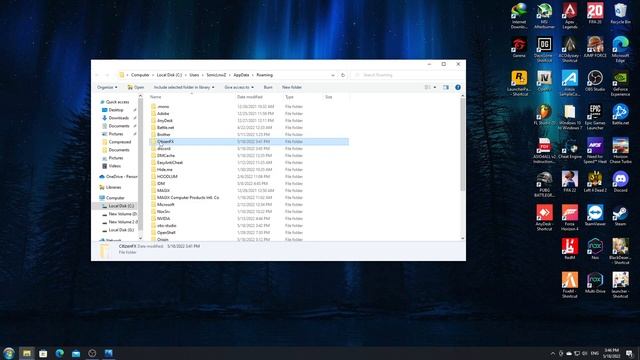Launch Left 4 Dead 2 icon
Screen dimensions: 640x360
595,182
